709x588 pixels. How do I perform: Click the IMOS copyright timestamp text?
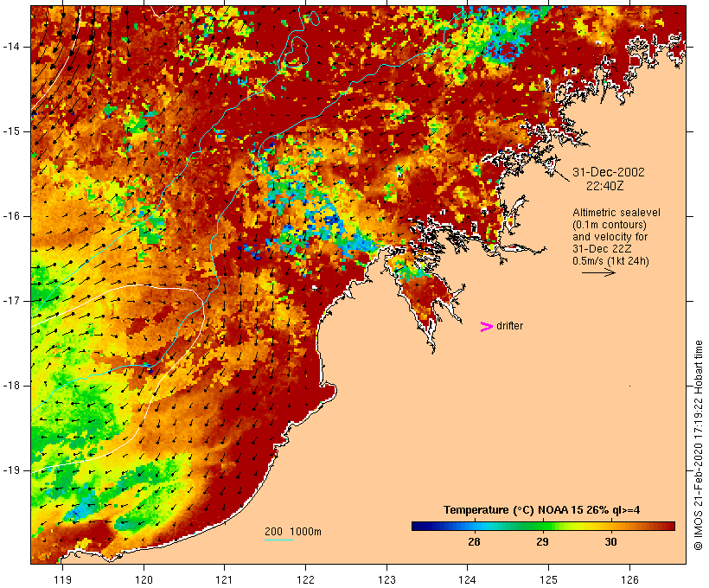click(x=698, y=445)
